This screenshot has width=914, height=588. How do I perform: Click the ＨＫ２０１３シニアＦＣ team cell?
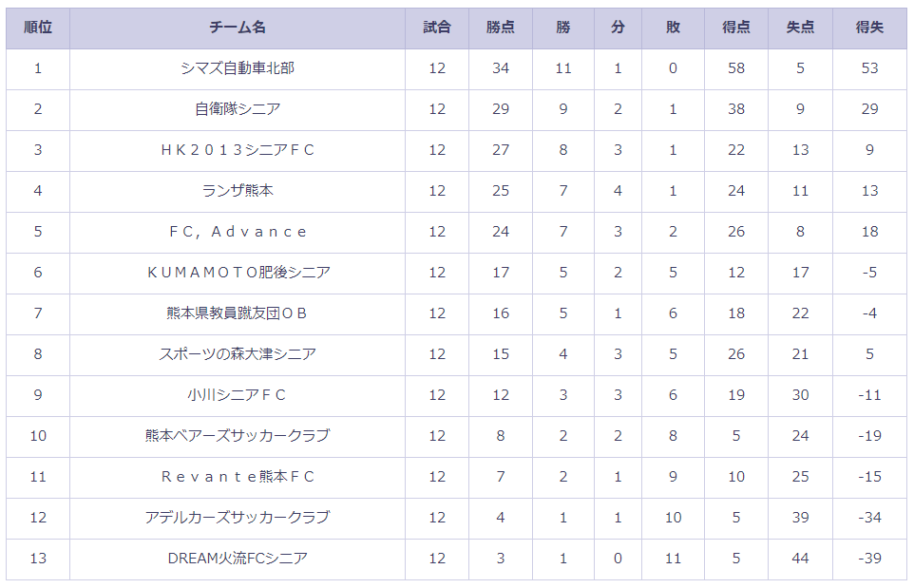point(238,151)
